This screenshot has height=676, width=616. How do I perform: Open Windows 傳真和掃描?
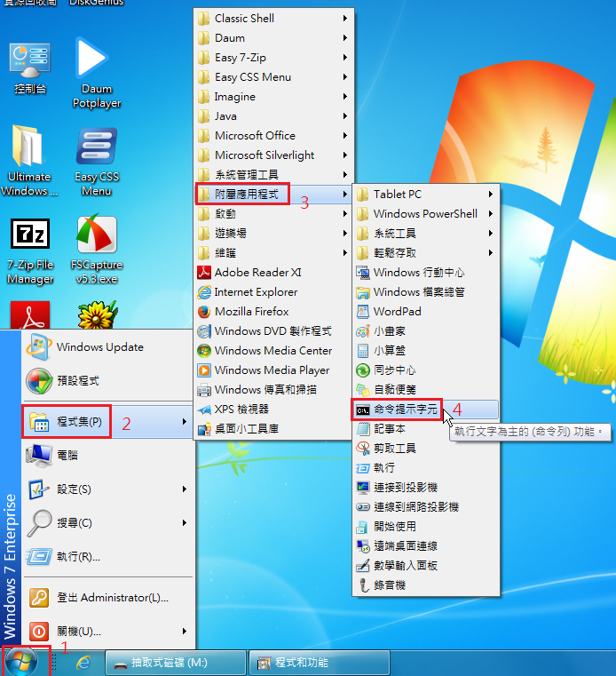[273, 390]
